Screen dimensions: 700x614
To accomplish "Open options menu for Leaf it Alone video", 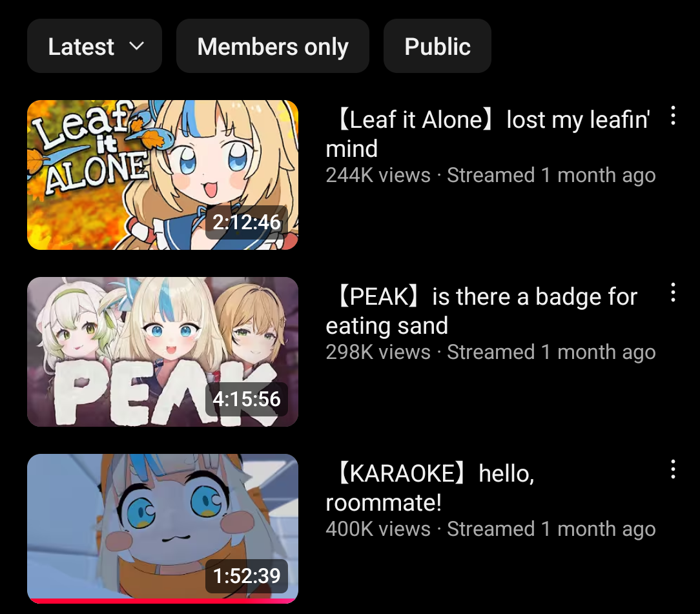I will (673, 116).
